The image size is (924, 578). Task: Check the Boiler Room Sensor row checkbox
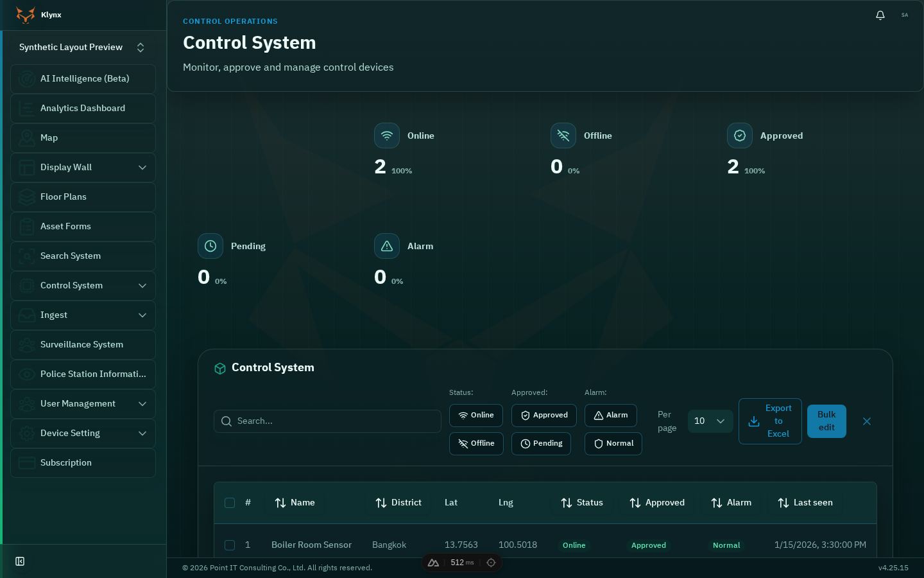[x=230, y=545]
